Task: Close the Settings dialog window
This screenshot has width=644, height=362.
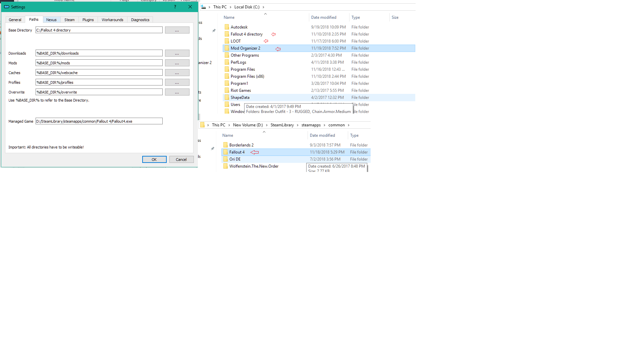Action: coord(190,7)
